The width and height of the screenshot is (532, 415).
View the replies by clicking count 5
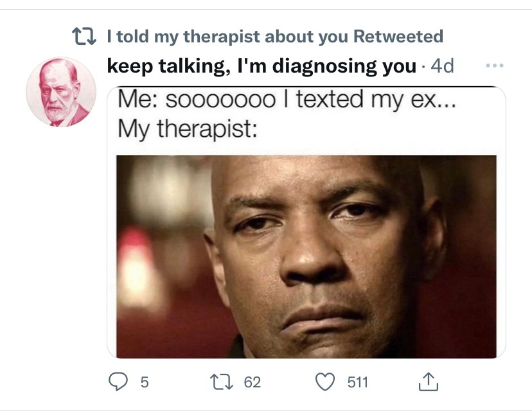(145, 382)
